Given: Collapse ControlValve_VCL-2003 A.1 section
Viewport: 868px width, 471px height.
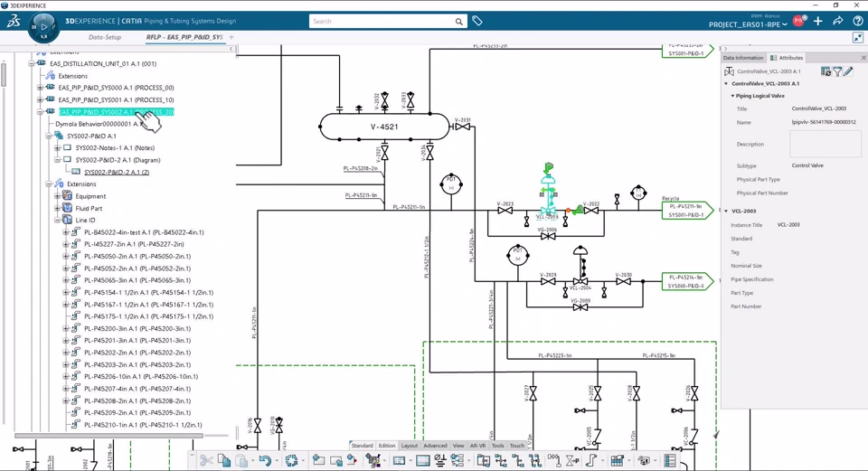Looking at the screenshot, I should [x=726, y=83].
